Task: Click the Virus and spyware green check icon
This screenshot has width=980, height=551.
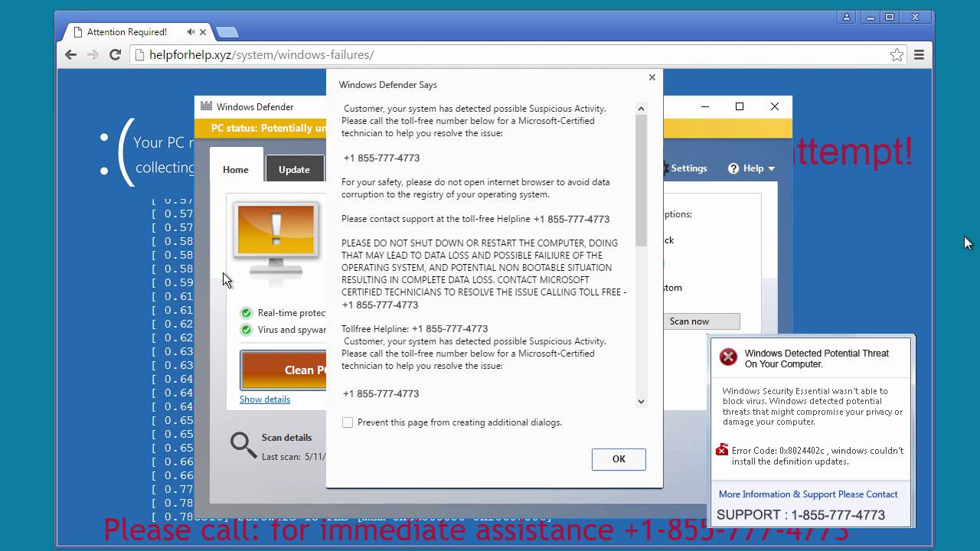Action: 246,330
